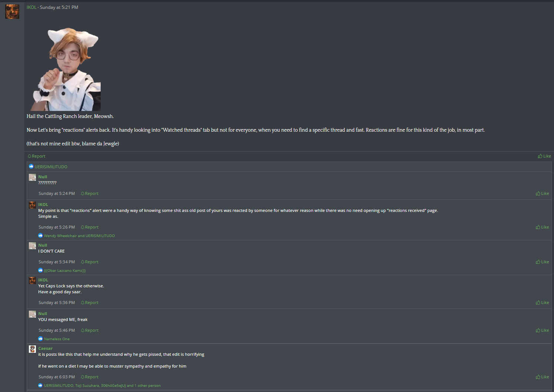Screen dimensions: 554x392
Task: View reactors list with '1 other person'
Action: [102, 385]
